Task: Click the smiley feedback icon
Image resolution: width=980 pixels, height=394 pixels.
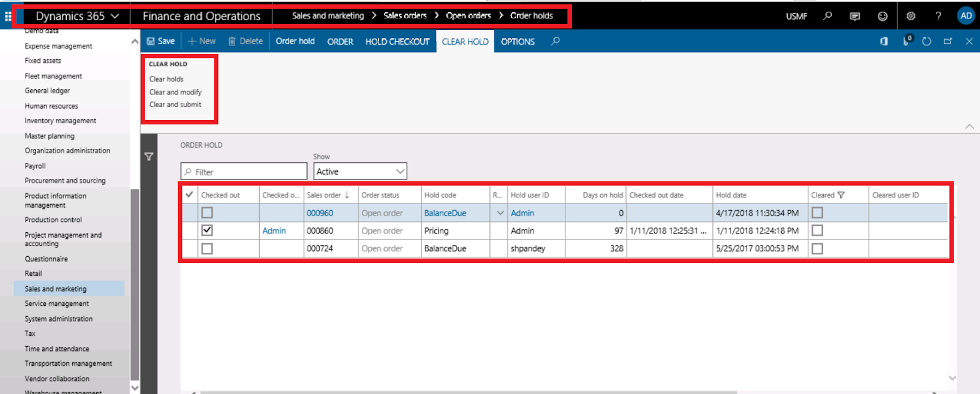Action: coord(883,17)
